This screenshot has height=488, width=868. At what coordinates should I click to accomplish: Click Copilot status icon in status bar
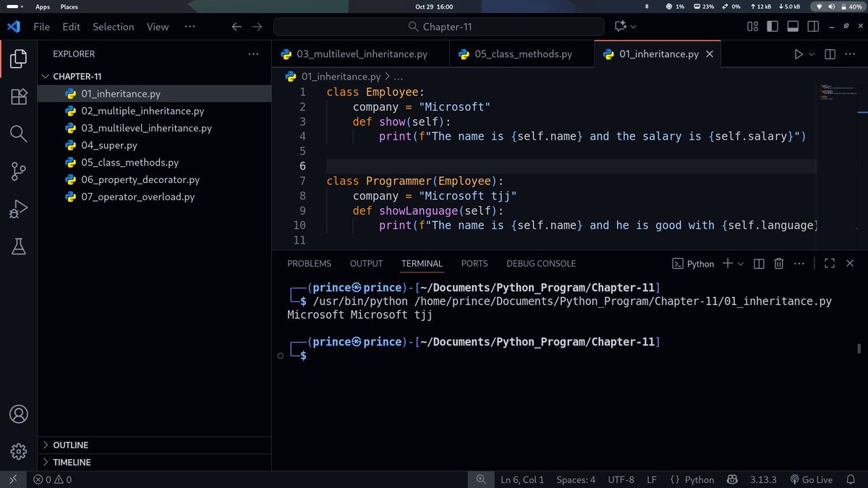point(731,479)
